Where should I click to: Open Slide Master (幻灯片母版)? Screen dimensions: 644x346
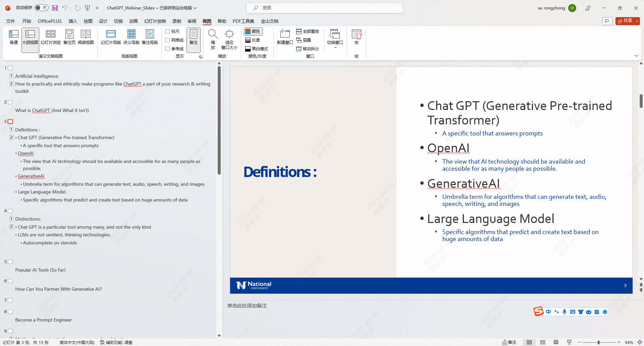(111, 37)
